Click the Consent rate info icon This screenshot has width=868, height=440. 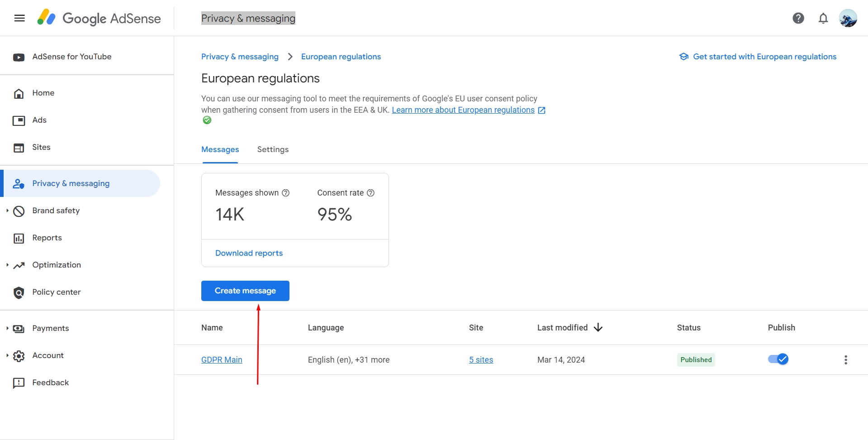[x=370, y=193]
